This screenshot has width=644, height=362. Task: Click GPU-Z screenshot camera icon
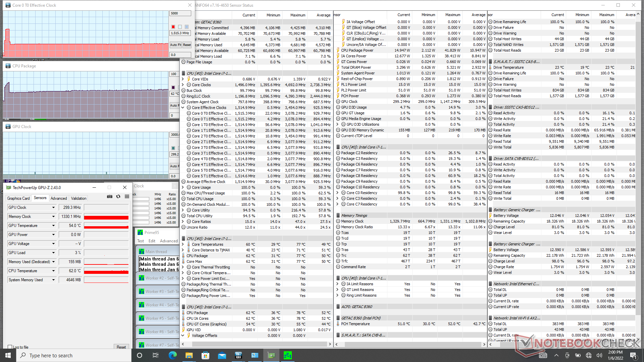[110, 197]
